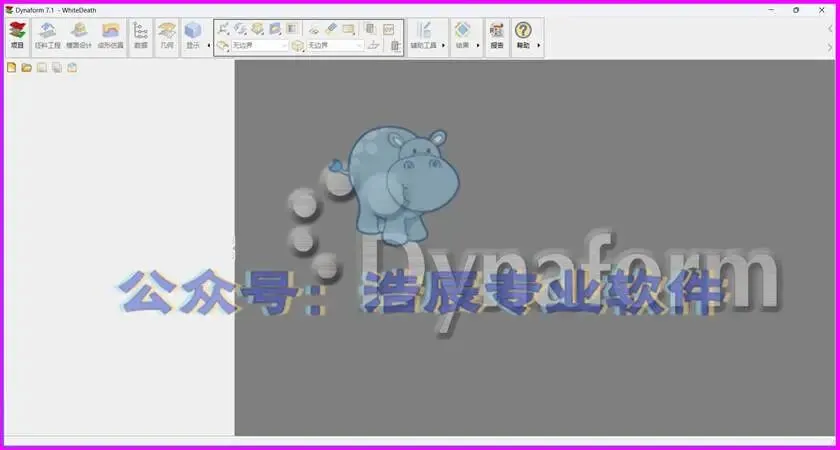Viewport: 840px width, 450px height.
Task: Click the upper chevron at the toolbar's right edge
Action: coord(830,28)
